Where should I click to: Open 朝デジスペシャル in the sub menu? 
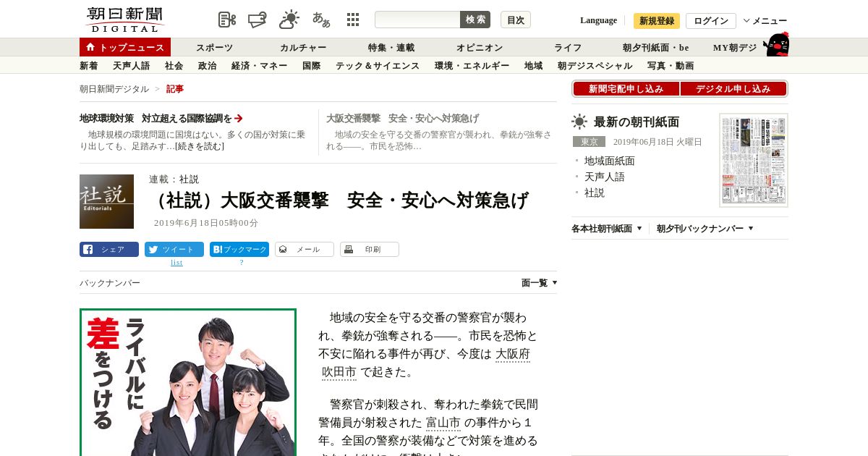click(595, 66)
